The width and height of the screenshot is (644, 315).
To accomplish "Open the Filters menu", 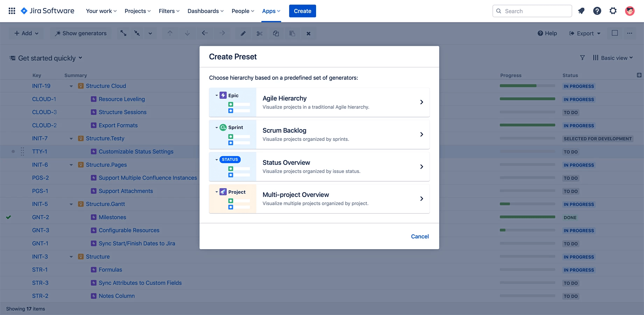I will (x=169, y=11).
